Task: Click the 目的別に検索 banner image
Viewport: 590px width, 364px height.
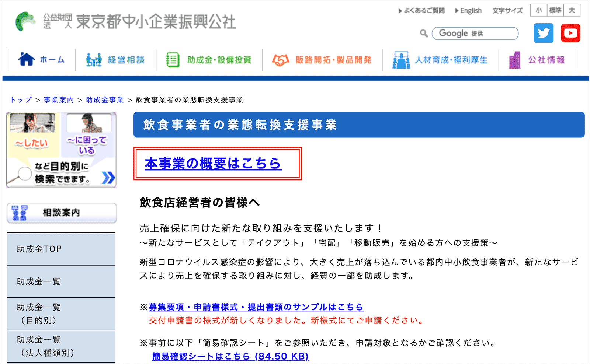Action: (61, 150)
